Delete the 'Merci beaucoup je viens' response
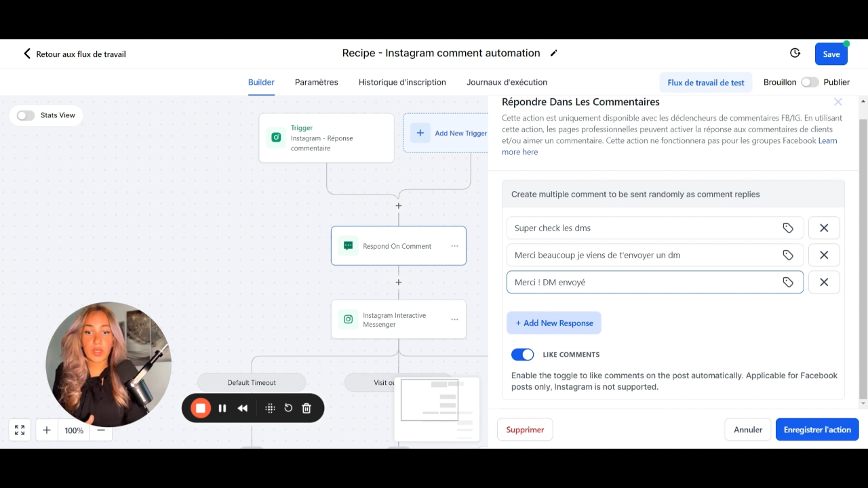The height and width of the screenshot is (488, 868). pyautogui.click(x=824, y=255)
